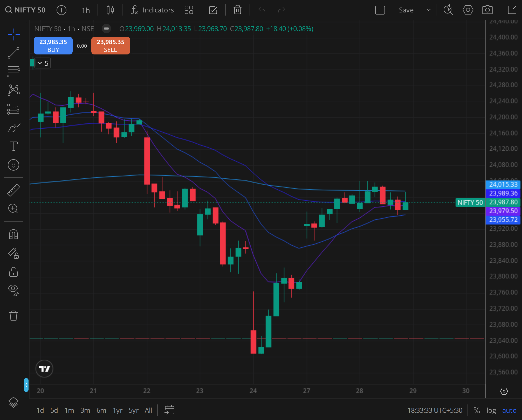The width and height of the screenshot is (522, 420).
Task: Expand the collapsed 5 indicators legend
Action: tap(43, 63)
